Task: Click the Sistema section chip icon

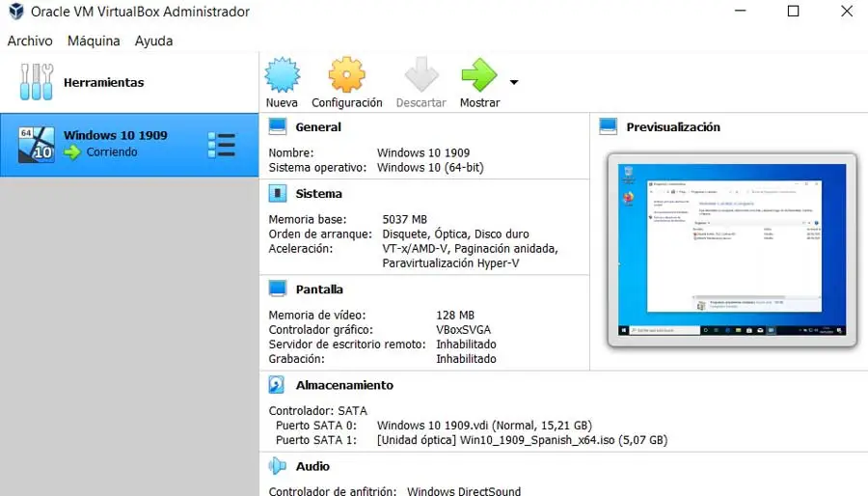Action: pos(278,193)
